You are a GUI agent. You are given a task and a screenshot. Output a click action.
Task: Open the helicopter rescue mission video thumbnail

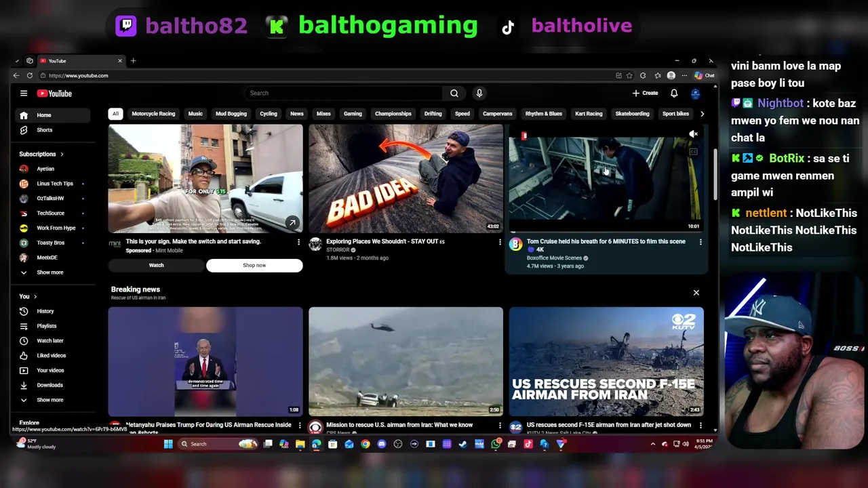(x=406, y=361)
